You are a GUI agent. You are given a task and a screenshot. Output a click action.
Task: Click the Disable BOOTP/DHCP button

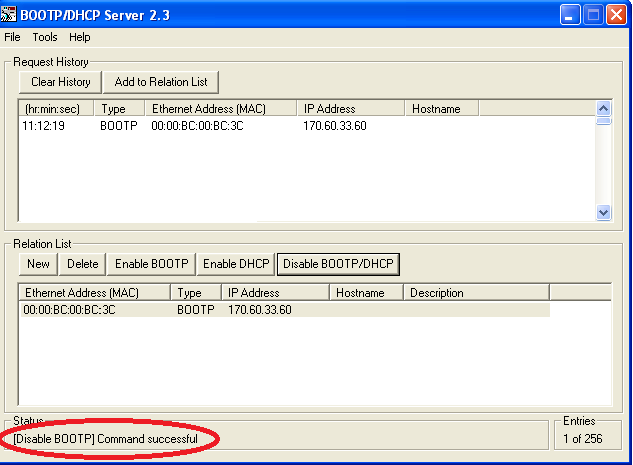338,264
